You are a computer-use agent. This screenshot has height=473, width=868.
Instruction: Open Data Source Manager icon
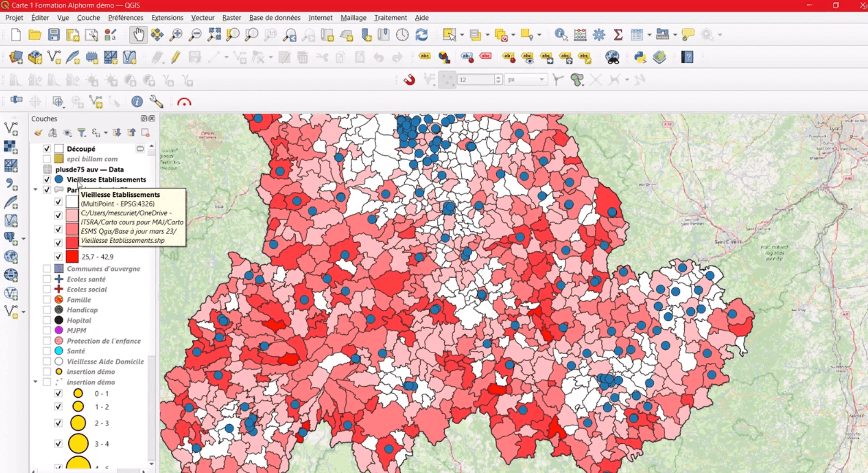coord(16,57)
